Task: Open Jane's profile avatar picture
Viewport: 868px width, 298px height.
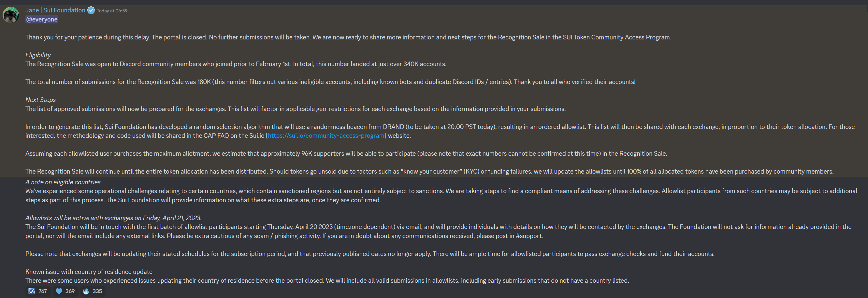Action: point(10,15)
